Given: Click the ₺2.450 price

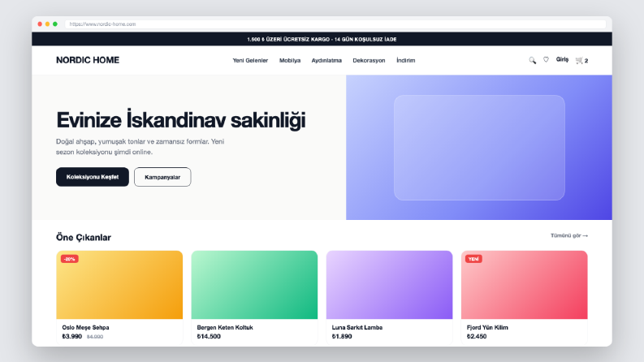Looking at the screenshot, I should coord(477,337).
